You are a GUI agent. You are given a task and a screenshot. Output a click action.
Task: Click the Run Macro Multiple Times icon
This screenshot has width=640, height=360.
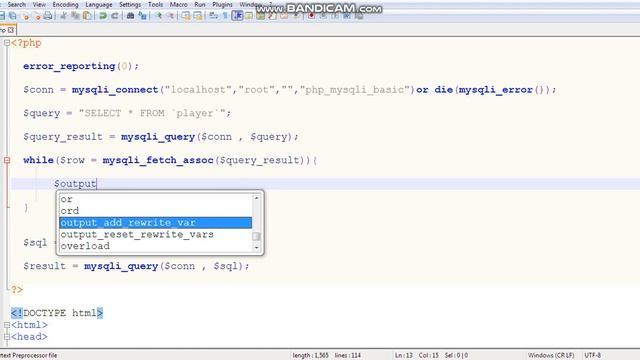347,16
